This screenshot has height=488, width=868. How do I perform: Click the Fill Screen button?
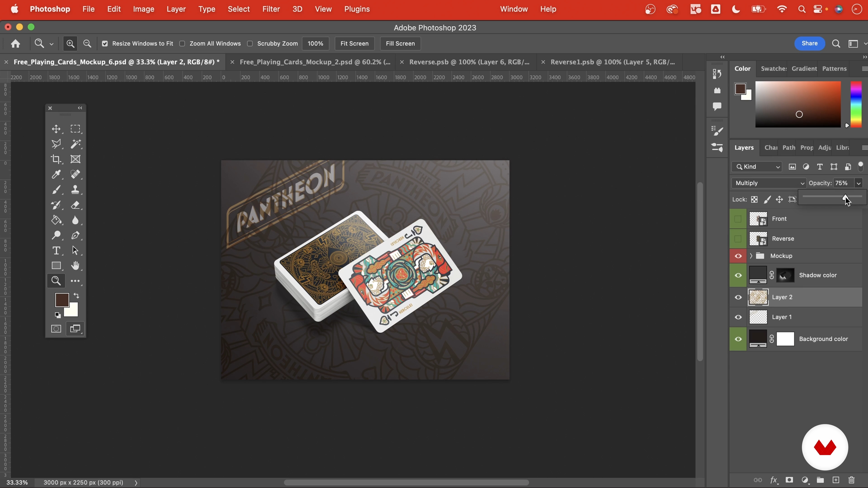400,44
